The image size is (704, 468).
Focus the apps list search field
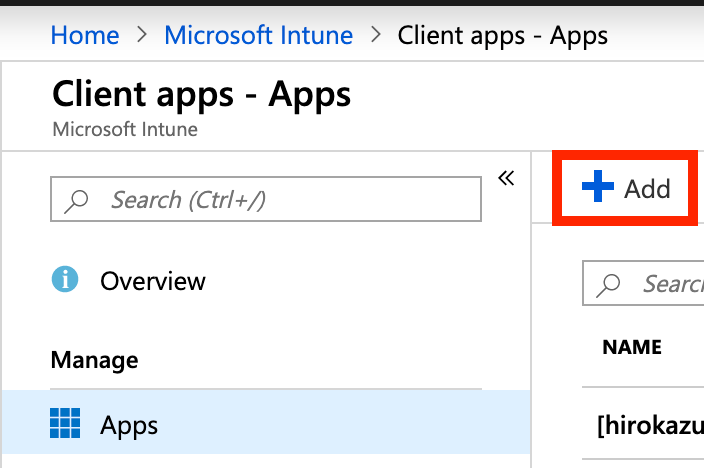click(643, 283)
